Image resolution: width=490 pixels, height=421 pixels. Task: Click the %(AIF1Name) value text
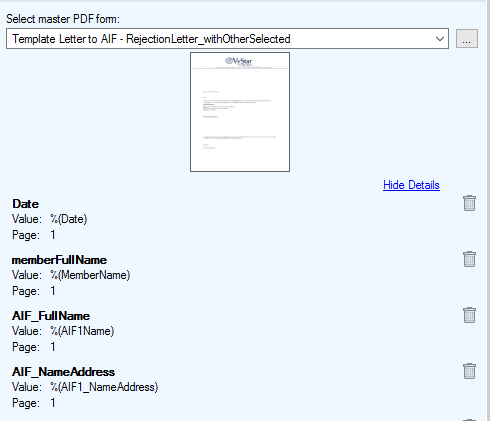82,331
